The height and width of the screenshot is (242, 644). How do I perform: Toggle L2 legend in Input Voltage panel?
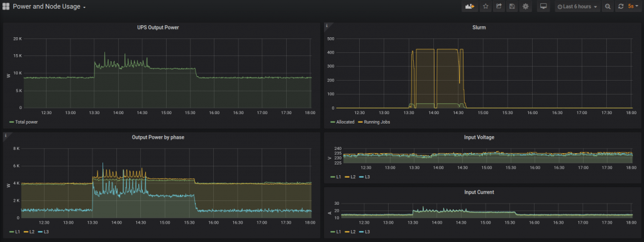[x=351, y=177]
